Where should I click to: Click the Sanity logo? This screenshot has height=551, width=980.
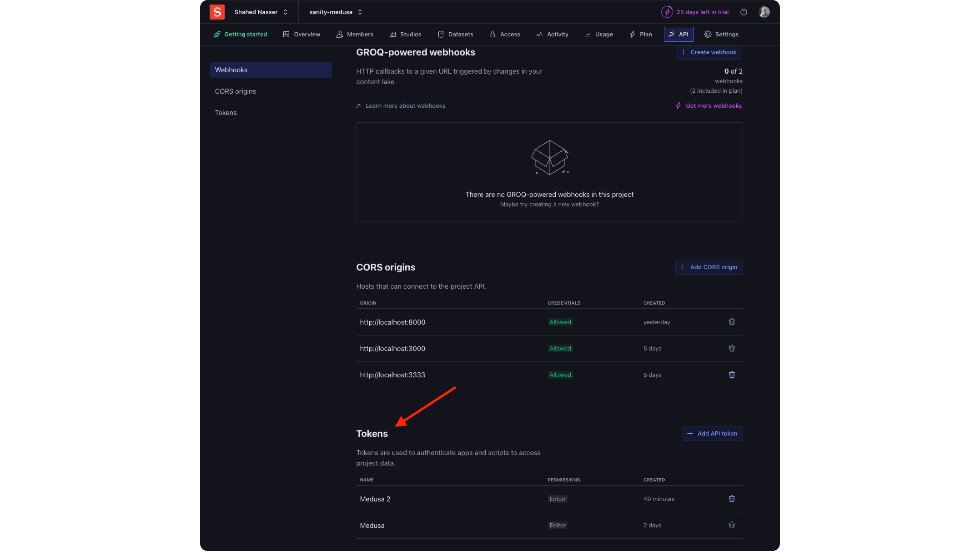coord(217,12)
